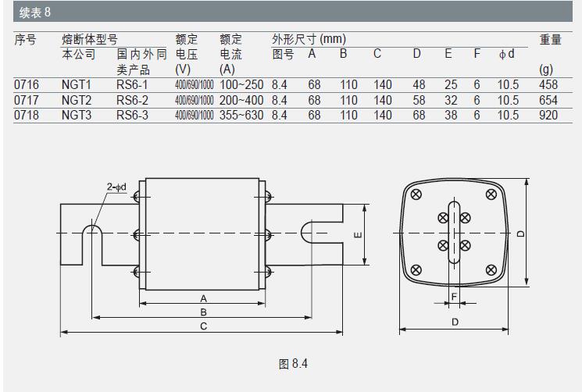Click dimension label C below the side view
This screenshot has width=582, height=392.
pos(203,326)
